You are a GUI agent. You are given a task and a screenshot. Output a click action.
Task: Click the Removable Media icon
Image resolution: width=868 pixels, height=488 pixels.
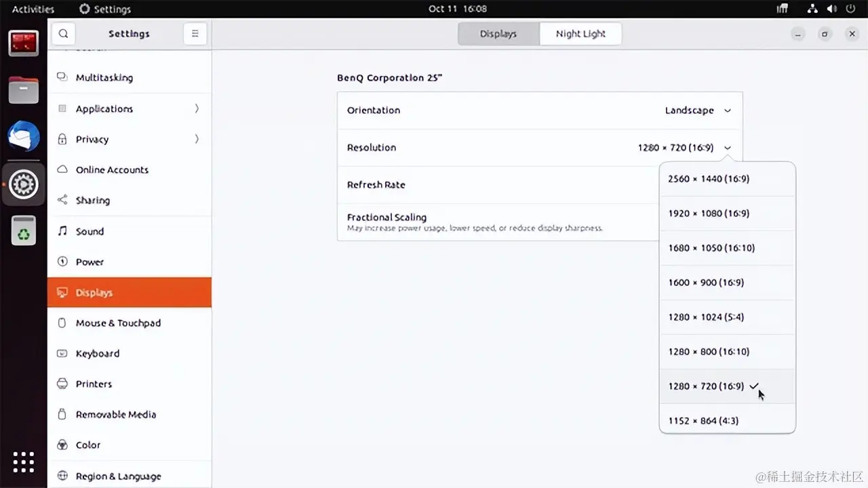(x=62, y=414)
